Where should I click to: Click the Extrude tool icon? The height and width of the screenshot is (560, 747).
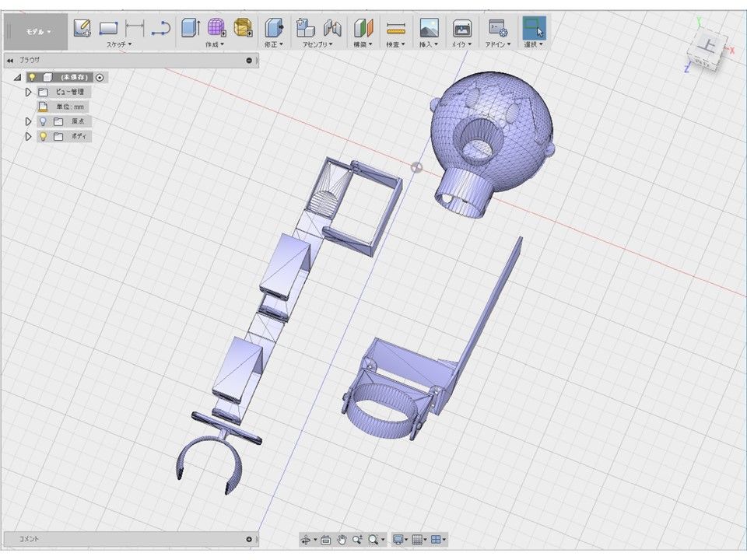tap(190, 28)
